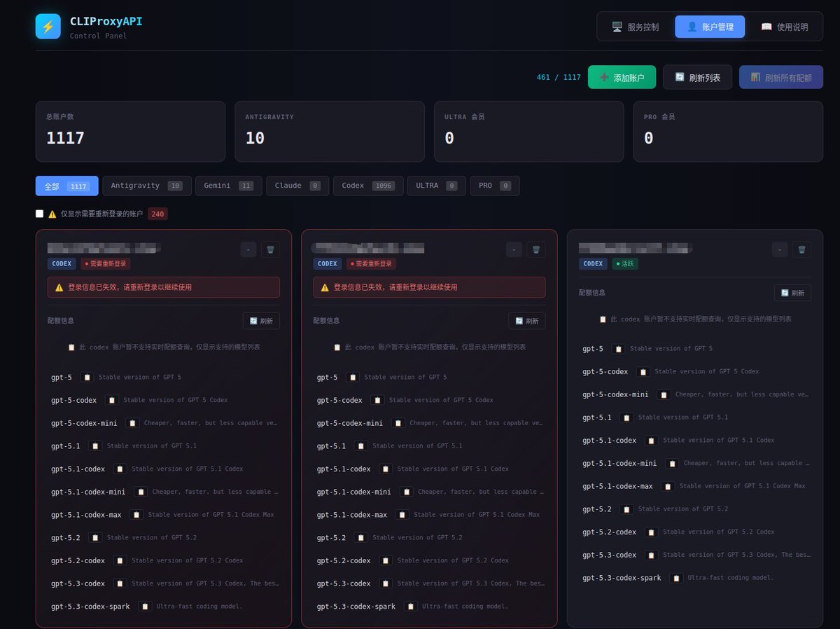The width and height of the screenshot is (840, 629).
Task: Select the 账户管理 tab
Action: click(710, 27)
